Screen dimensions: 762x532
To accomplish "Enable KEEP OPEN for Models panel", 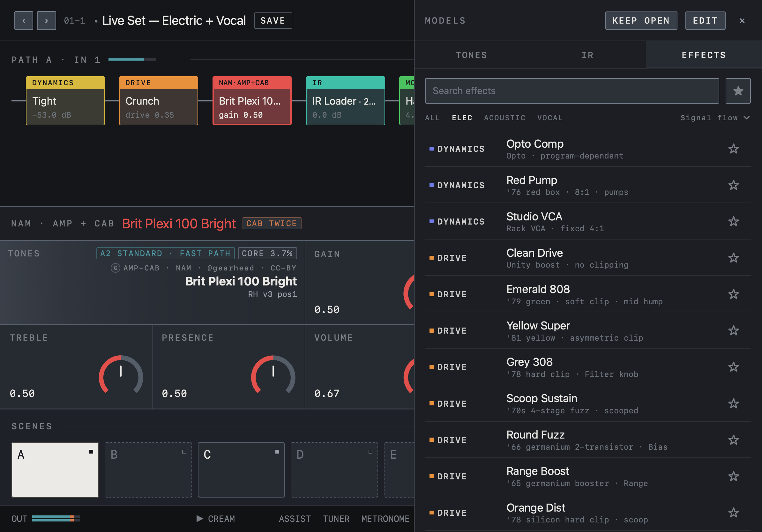I will pyautogui.click(x=641, y=20).
